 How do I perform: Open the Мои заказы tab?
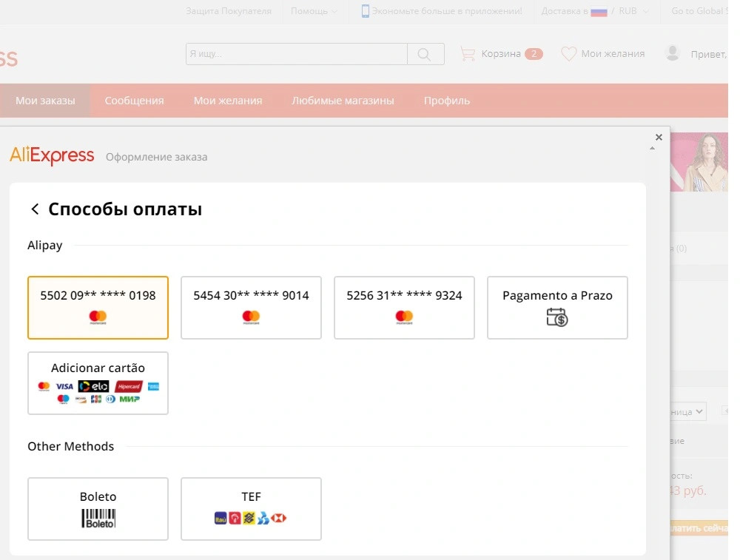(45, 101)
